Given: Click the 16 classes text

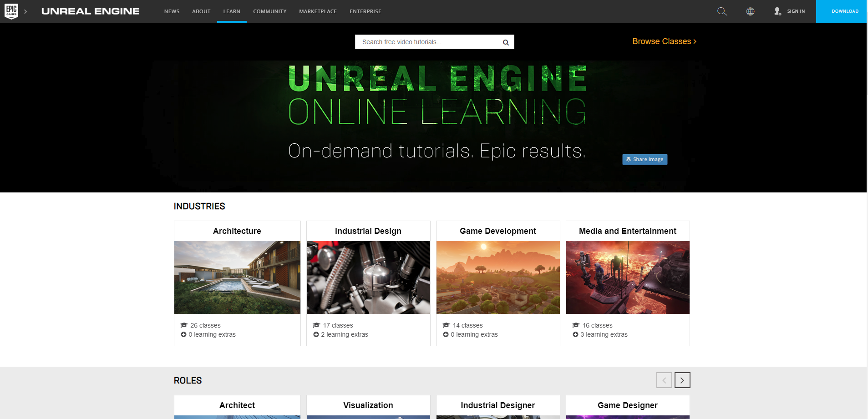Looking at the screenshot, I should (597, 325).
